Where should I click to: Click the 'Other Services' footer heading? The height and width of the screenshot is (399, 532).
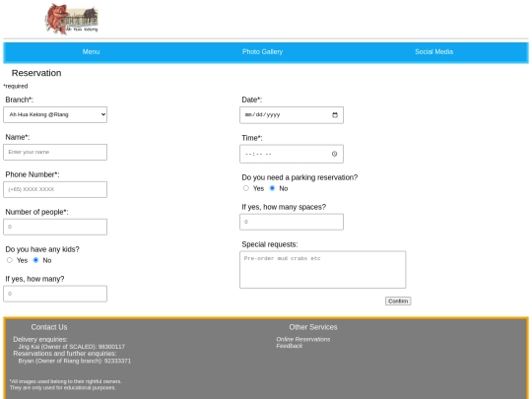313,327
